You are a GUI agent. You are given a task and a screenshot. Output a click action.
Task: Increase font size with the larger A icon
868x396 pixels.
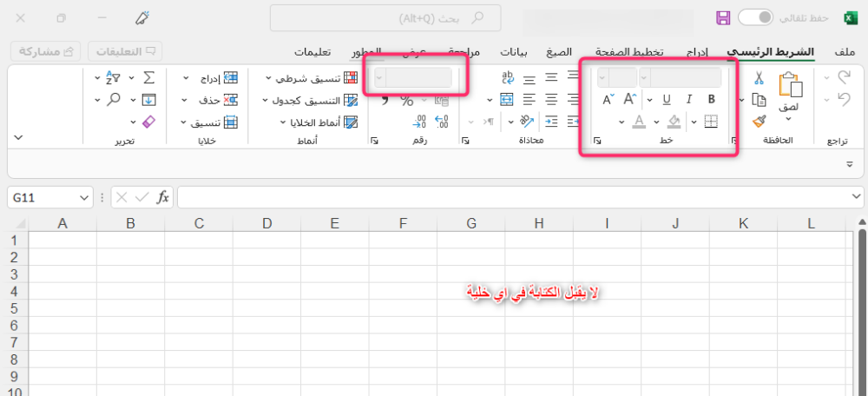tap(630, 100)
